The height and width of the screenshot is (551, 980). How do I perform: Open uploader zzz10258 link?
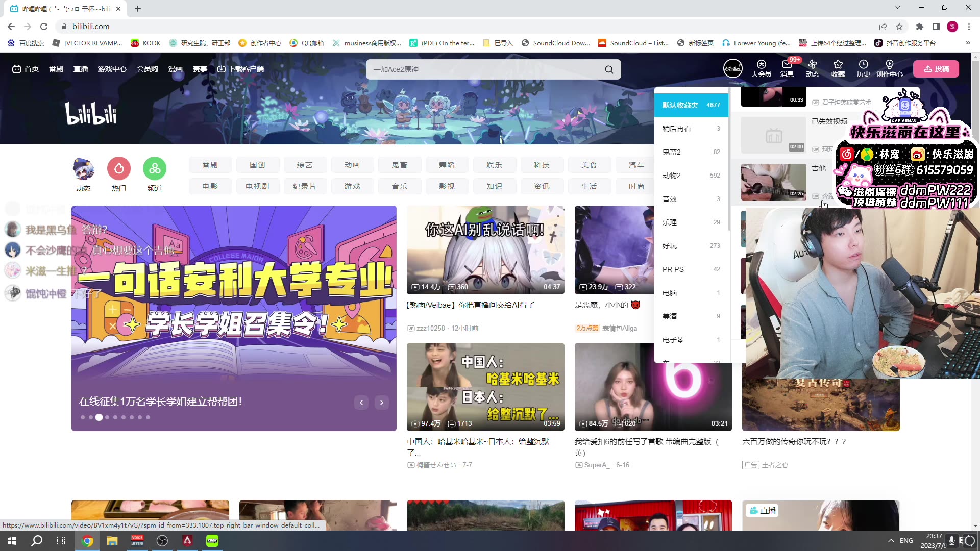pos(430,328)
